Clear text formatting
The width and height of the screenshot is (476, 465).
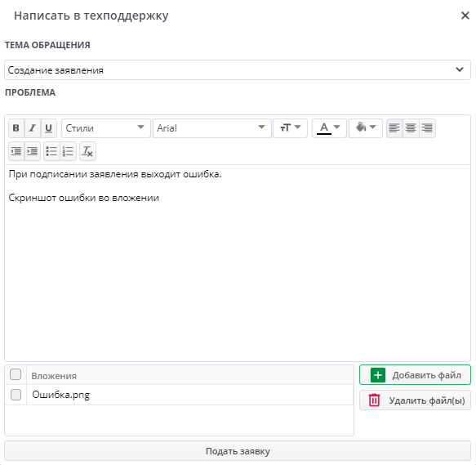[x=87, y=151]
